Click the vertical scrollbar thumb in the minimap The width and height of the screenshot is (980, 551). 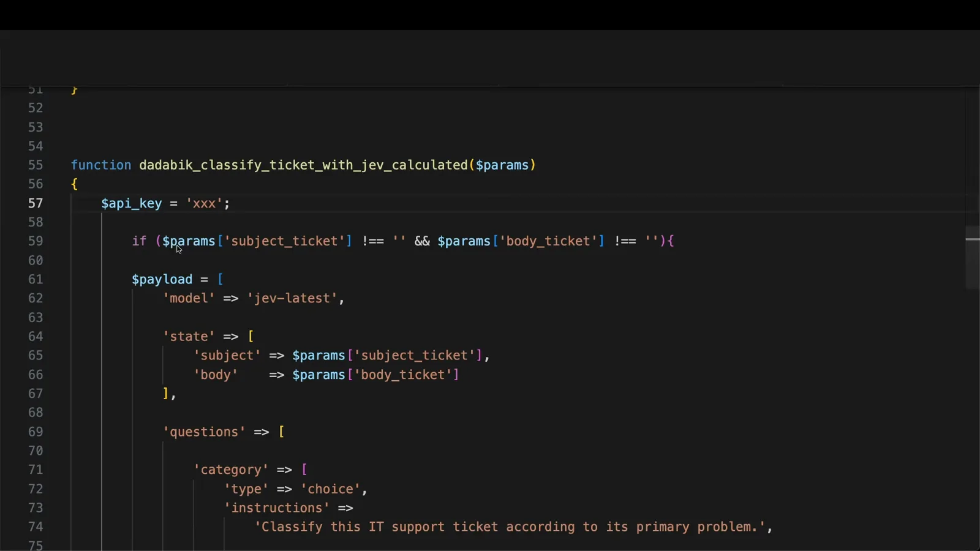point(973,257)
